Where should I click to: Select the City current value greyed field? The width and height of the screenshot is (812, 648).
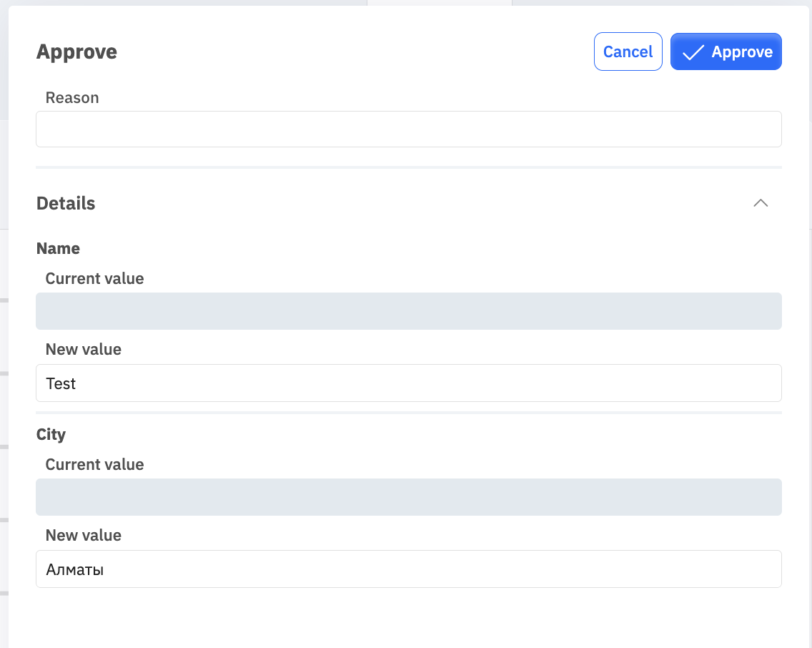pyautogui.click(x=409, y=497)
